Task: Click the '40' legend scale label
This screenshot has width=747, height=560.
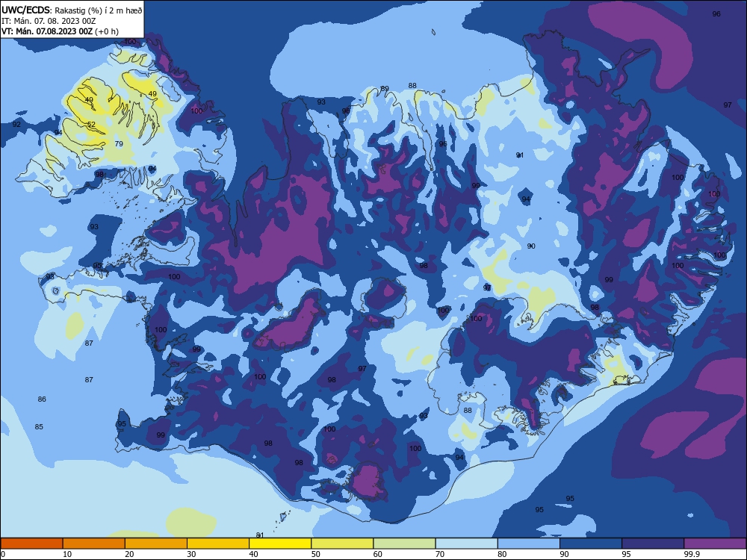Action: pyautogui.click(x=253, y=554)
